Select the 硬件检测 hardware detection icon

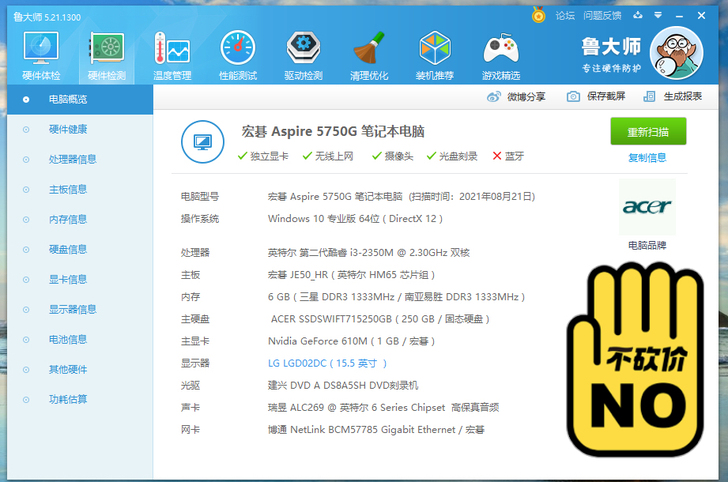107,55
